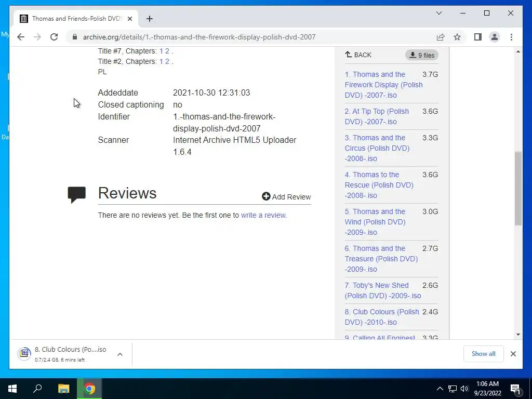Click the write a review link
Viewport: 532px width, 399px height.
(x=263, y=215)
